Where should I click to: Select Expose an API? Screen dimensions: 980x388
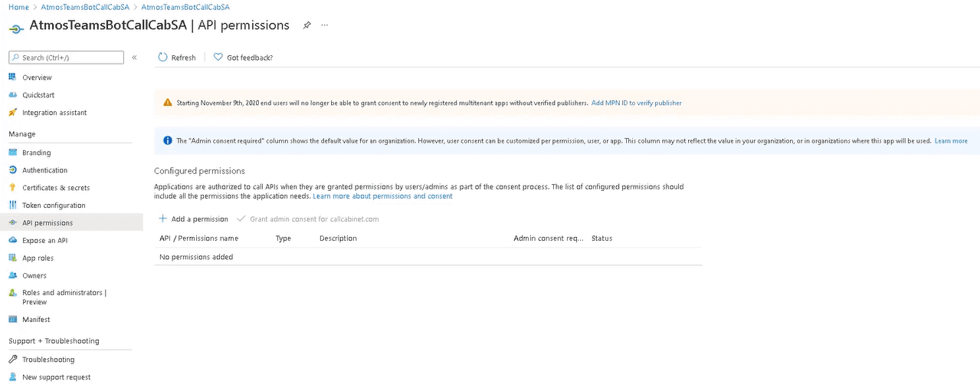coord(44,241)
